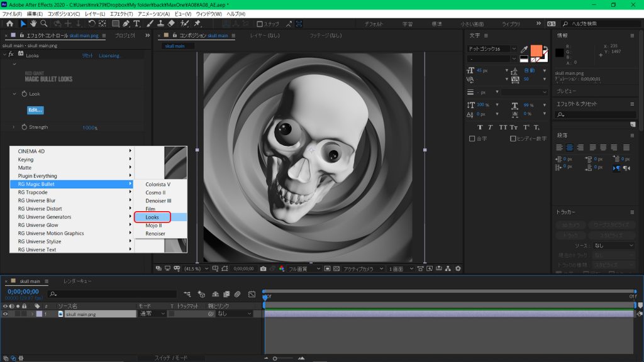644x362 pixels.
Task: Select the Eraser tool
Action: pyautogui.click(x=171, y=24)
